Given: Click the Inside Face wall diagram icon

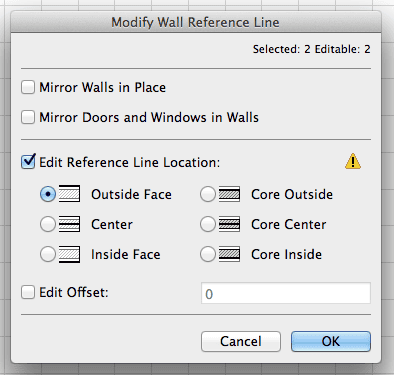Looking at the screenshot, I should [69, 254].
